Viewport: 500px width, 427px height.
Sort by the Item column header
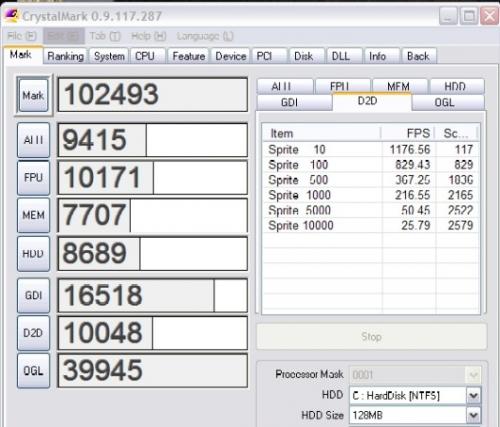coord(322,133)
